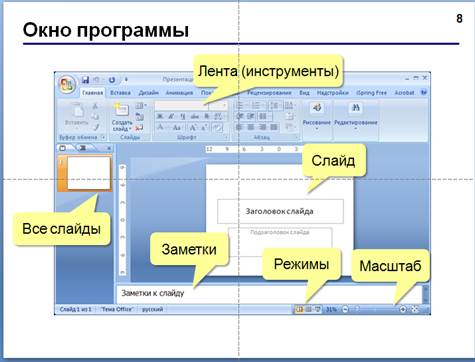
Task: Open the Надстройки ribbon tab
Action: click(332, 93)
